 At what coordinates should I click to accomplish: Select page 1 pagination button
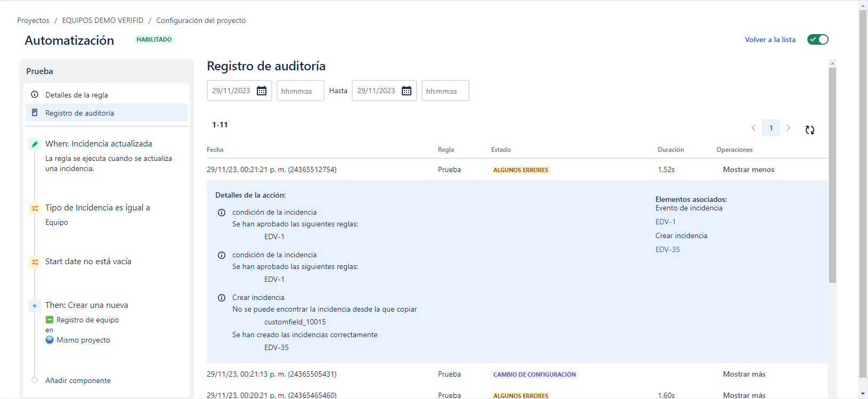pos(771,128)
